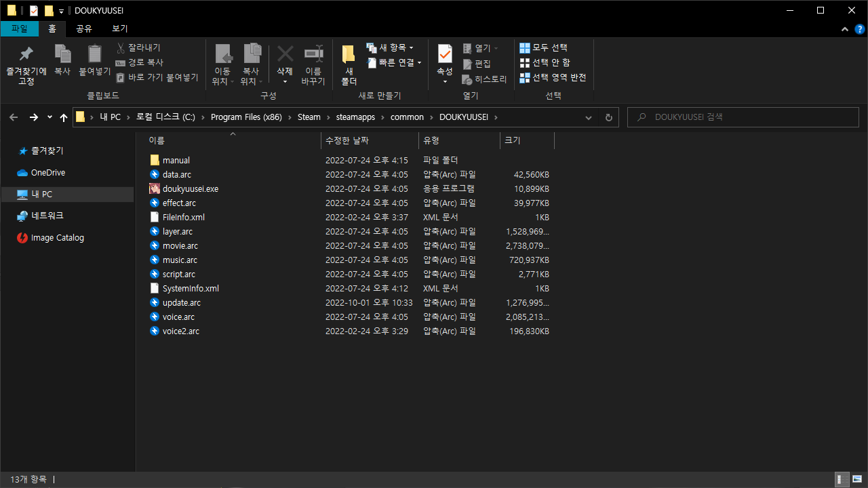Switch to the Share (공유) ribbon tab
The height and width of the screenshot is (488, 868).
click(84, 28)
